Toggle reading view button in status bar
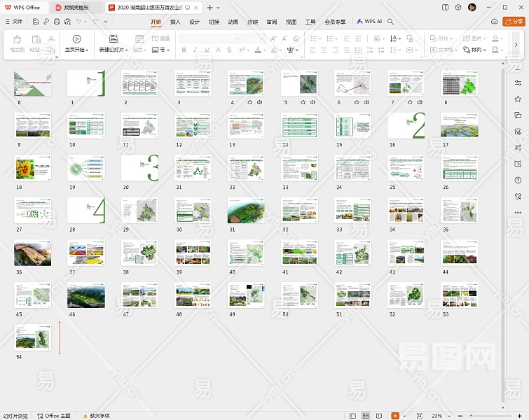 coord(379,416)
